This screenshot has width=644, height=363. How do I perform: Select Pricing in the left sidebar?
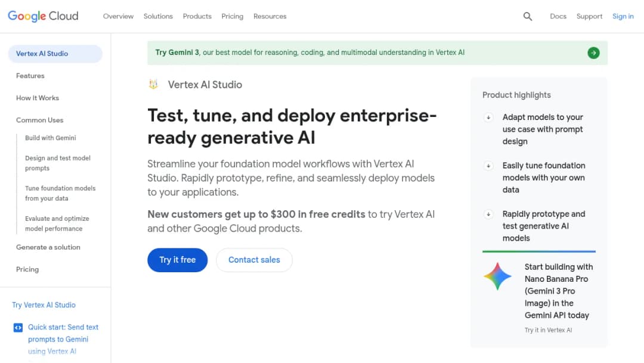[27, 269]
